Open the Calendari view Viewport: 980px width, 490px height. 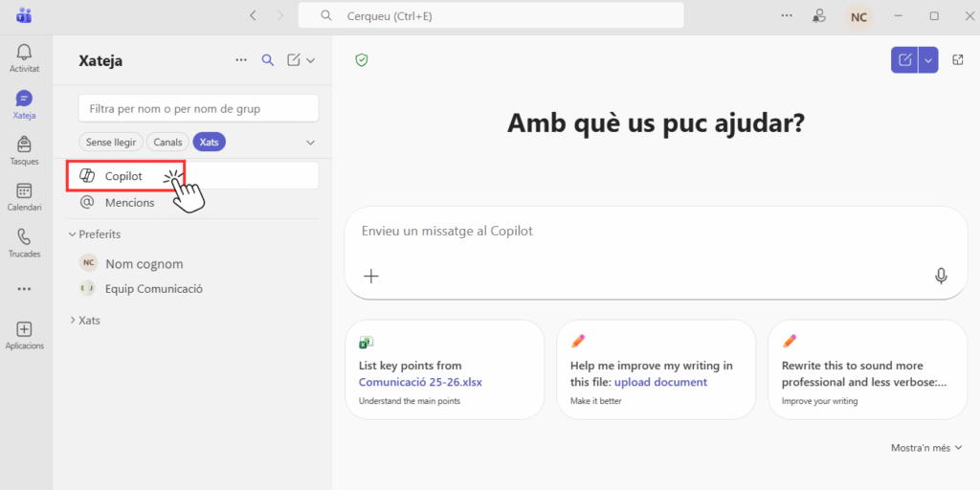[24, 196]
